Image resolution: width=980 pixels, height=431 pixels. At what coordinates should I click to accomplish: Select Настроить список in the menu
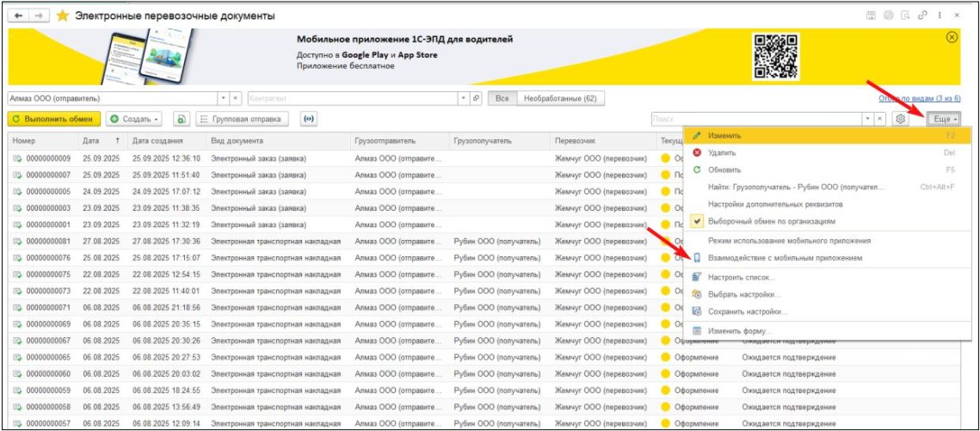click(x=741, y=277)
